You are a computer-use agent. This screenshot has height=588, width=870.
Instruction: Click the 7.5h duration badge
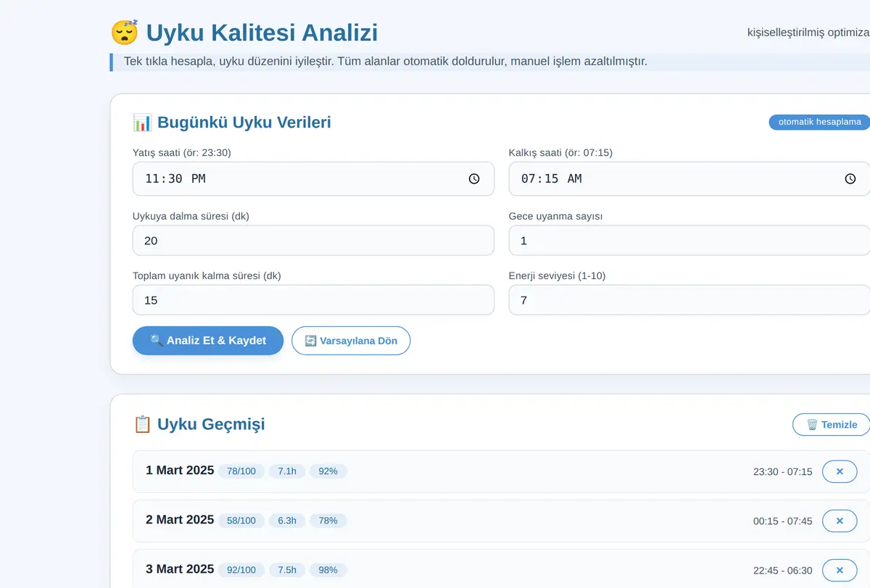tap(287, 570)
